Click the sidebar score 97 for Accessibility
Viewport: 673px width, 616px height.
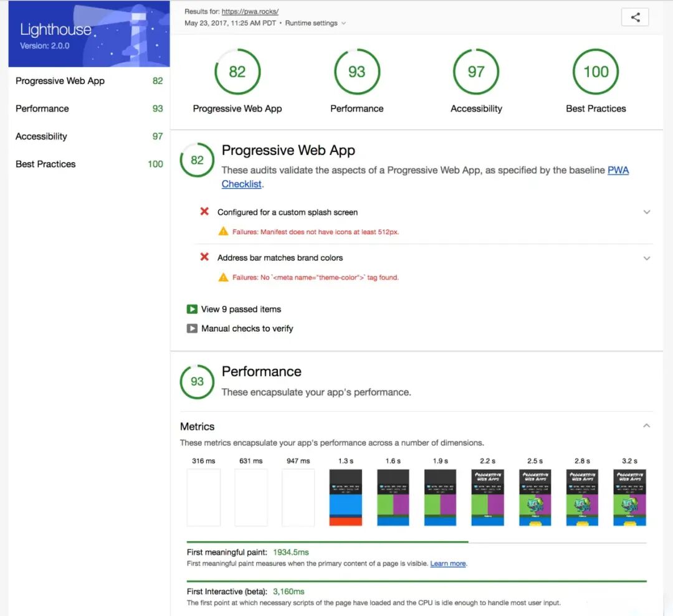coord(158,136)
